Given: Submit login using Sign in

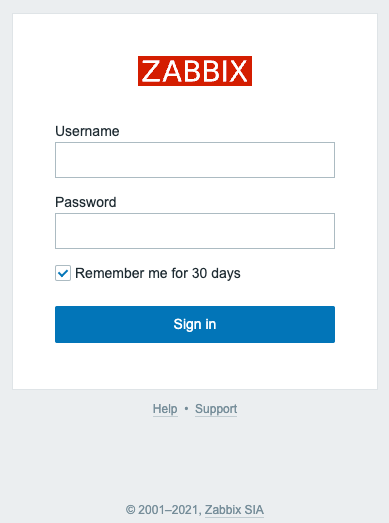Looking at the screenshot, I should [195, 324].
